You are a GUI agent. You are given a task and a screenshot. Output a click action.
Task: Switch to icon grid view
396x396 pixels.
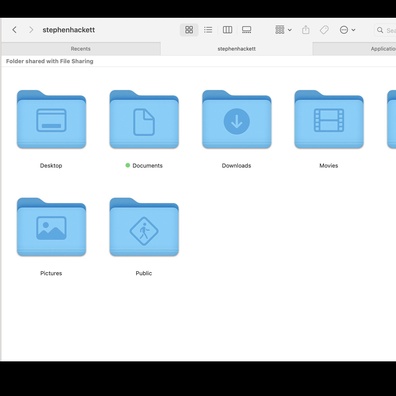[189, 30]
